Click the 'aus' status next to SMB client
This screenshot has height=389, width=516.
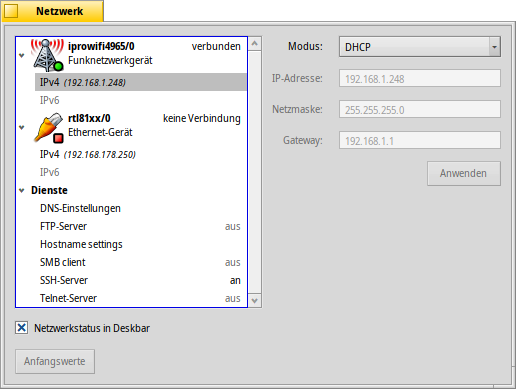coord(232,263)
